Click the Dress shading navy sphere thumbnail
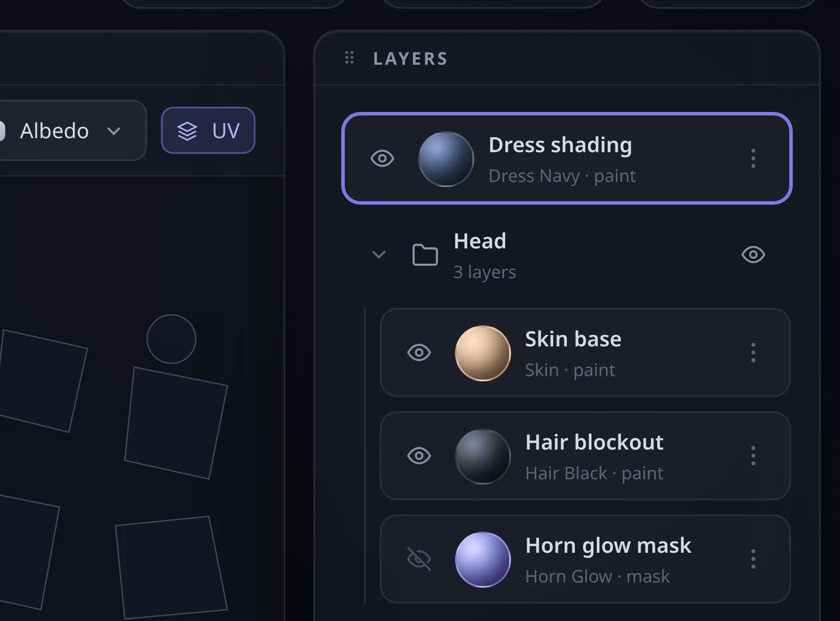The height and width of the screenshot is (621, 840). click(446, 159)
